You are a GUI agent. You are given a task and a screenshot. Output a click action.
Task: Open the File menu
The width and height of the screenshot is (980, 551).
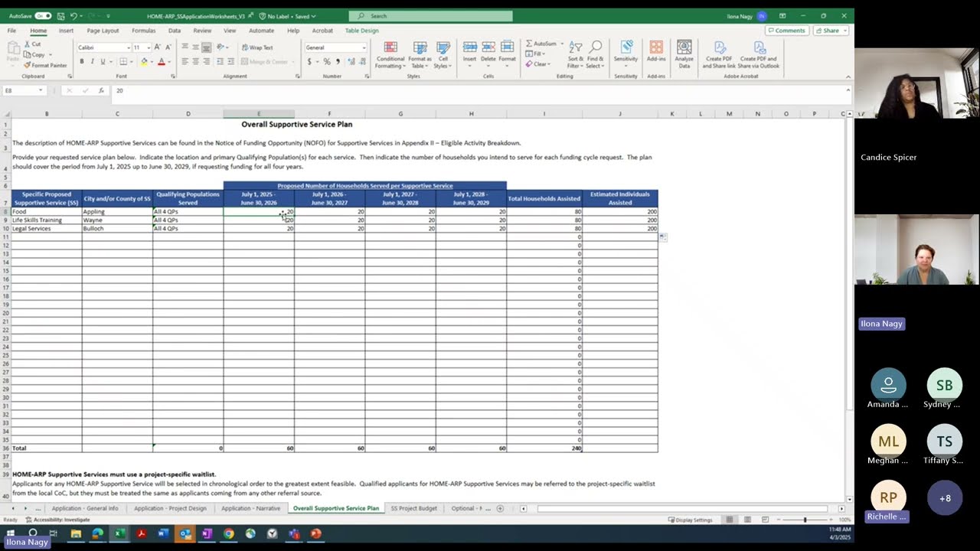(11, 31)
